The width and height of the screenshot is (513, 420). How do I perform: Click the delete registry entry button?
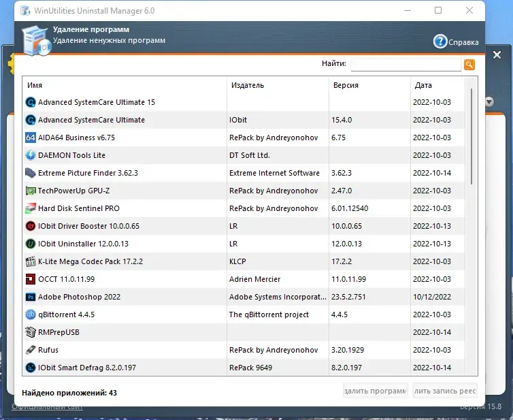445,391
